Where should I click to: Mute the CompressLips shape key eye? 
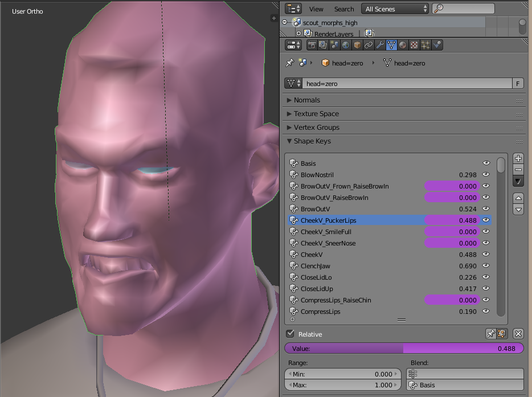(486, 311)
